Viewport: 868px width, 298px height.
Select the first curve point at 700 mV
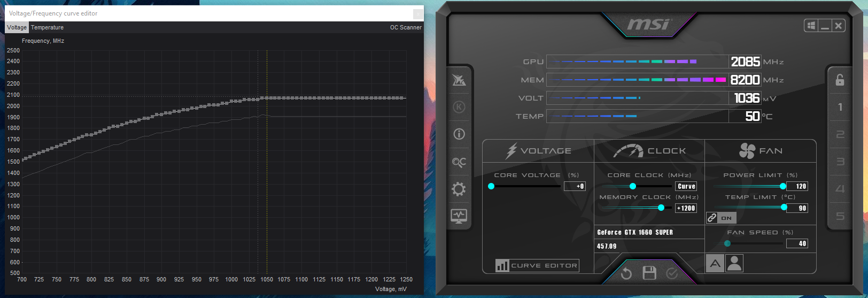pos(22,159)
